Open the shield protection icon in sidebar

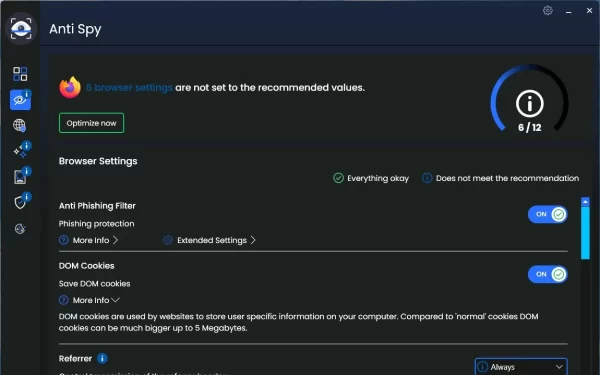coord(21,202)
